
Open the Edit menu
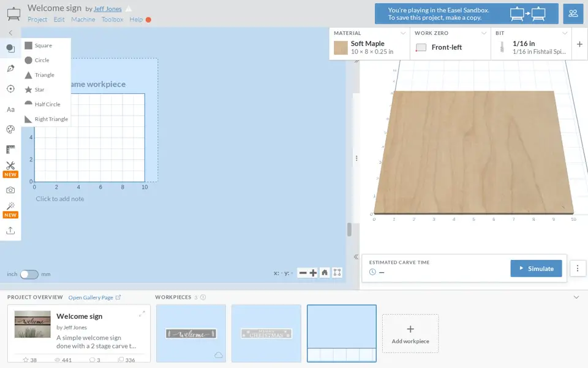59,20
